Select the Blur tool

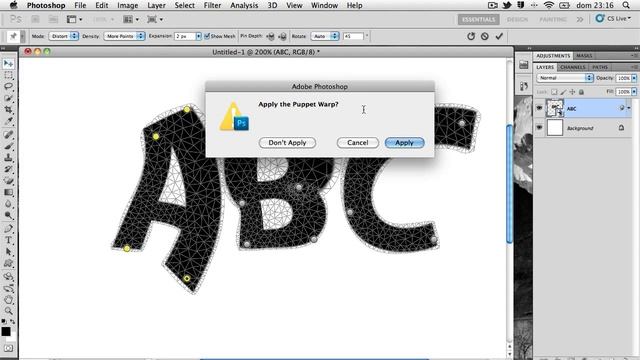pyautogui.click(x=8, y=204)
